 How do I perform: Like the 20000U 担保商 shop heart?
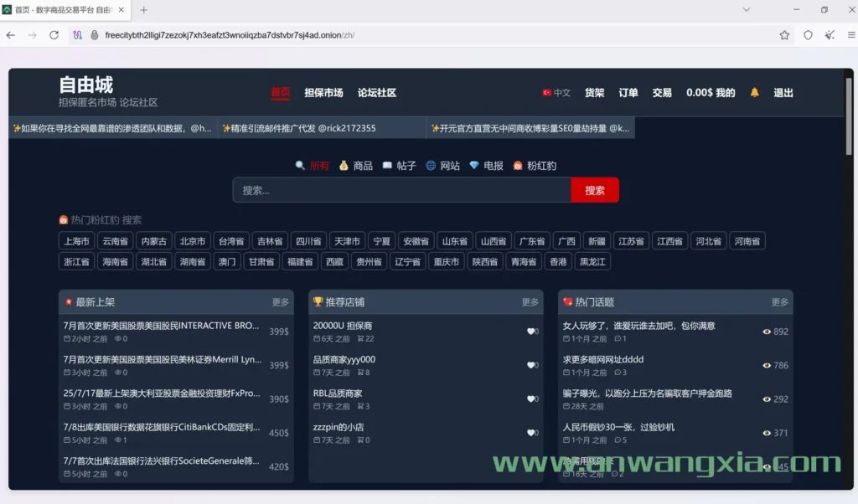coord(530,332)
